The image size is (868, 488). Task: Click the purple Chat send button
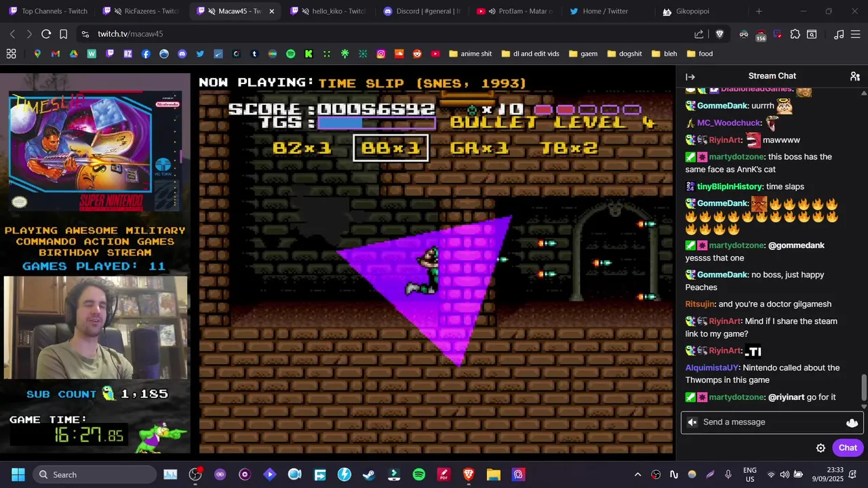(x=848, y=448)
